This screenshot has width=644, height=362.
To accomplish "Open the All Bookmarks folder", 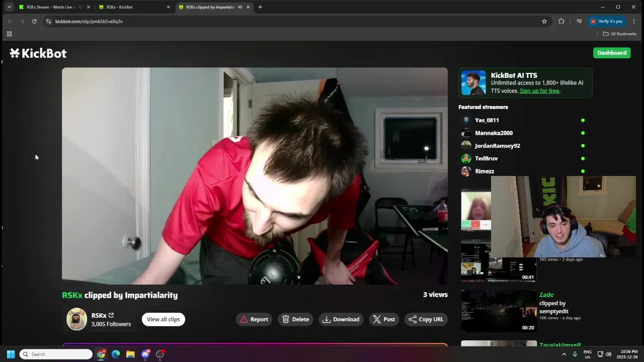I will coord(620,34).
